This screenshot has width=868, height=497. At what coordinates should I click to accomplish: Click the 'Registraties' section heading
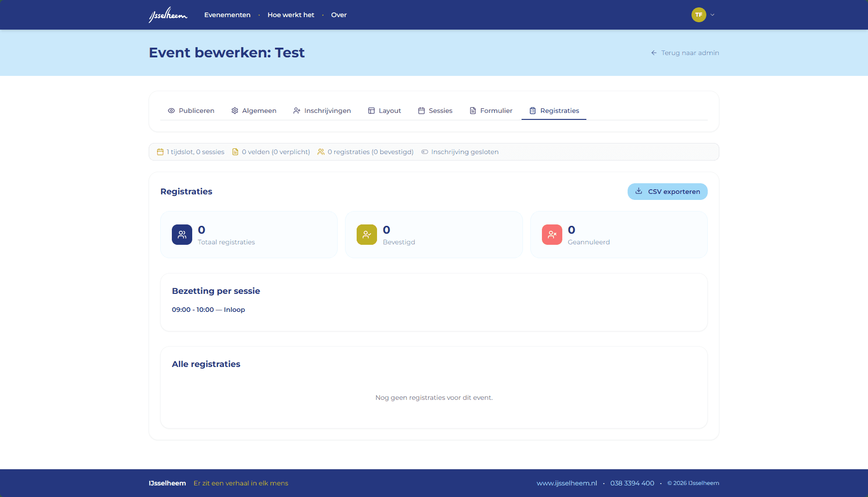[186, 192]
